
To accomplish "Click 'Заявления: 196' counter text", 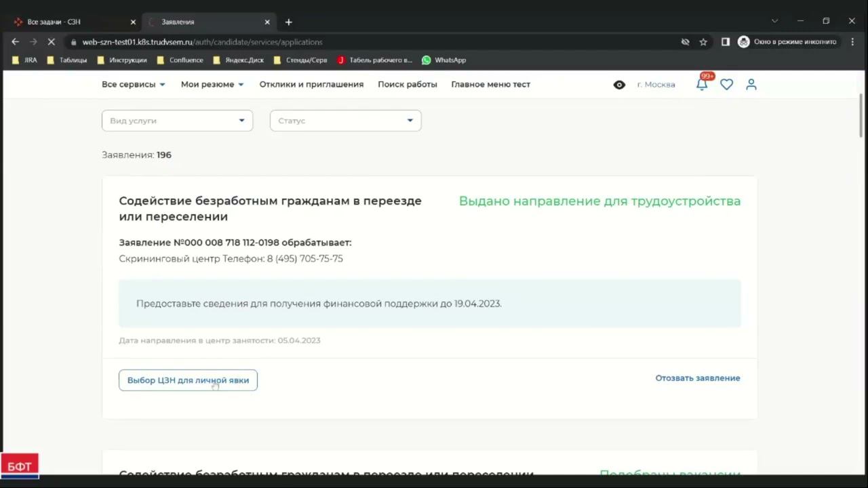I will 136,155.
